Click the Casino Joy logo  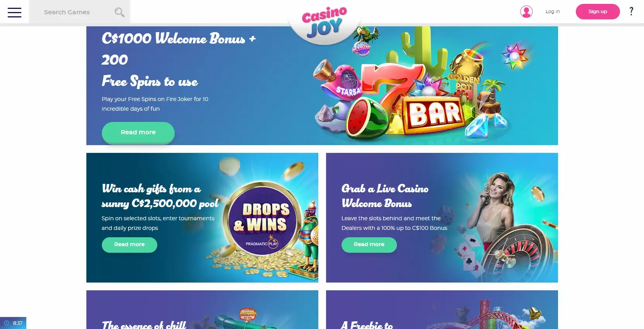pos(324,22)
